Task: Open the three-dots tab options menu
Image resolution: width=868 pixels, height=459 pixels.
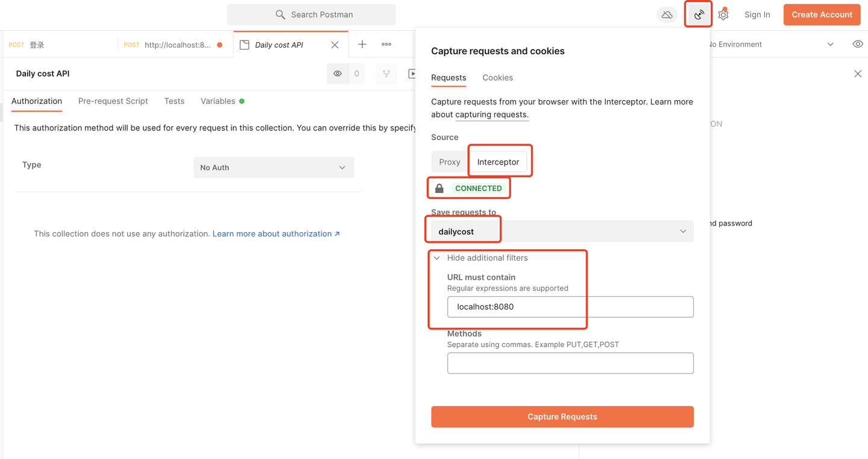Action: (386, 45)
